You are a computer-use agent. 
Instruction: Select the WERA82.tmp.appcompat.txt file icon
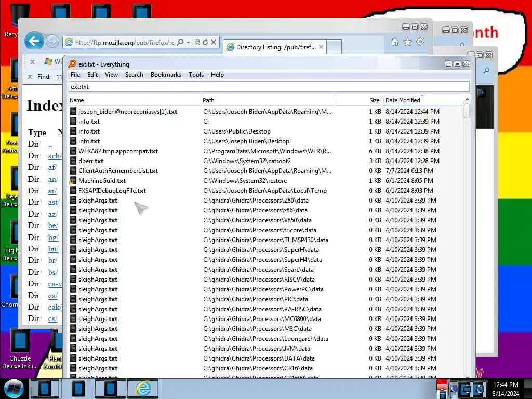tap(73, 151)
